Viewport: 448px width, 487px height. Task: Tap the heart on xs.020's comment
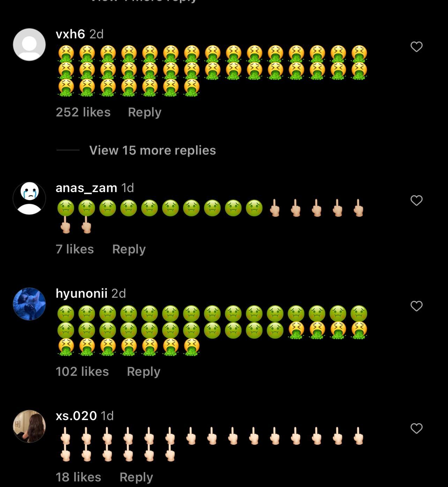[416, 428]
